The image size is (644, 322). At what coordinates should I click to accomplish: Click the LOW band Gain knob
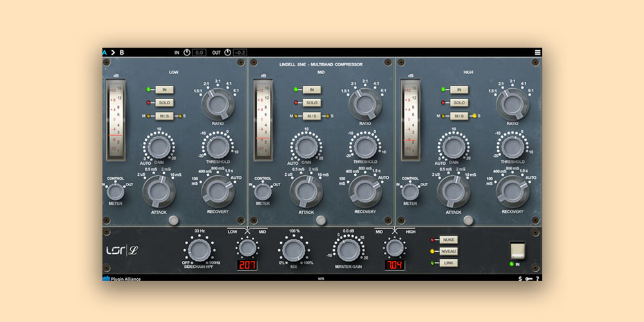[x=158, y=147]
